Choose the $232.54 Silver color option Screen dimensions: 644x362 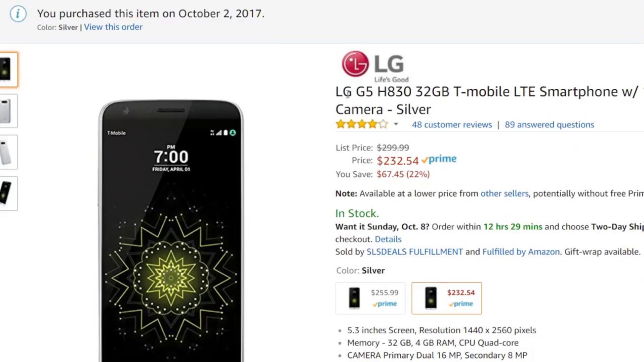[x=447, y=298]
